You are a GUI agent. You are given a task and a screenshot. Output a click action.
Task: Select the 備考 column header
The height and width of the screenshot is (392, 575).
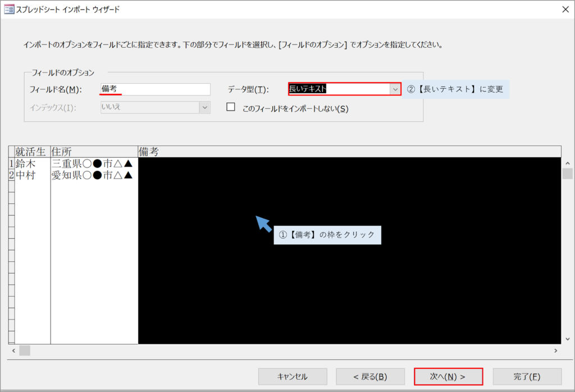[349, 152]
